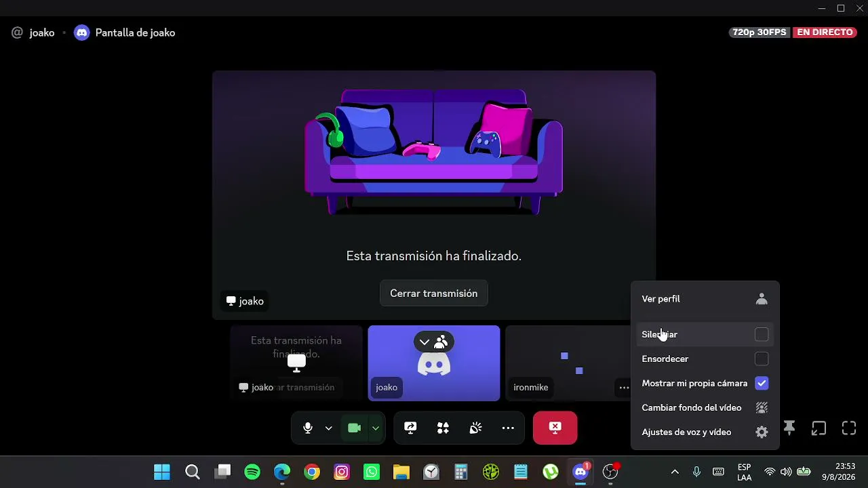
Task: Click the 720p 30FPS quality badge
Action: pyautogui.click(x=759, y=33)
